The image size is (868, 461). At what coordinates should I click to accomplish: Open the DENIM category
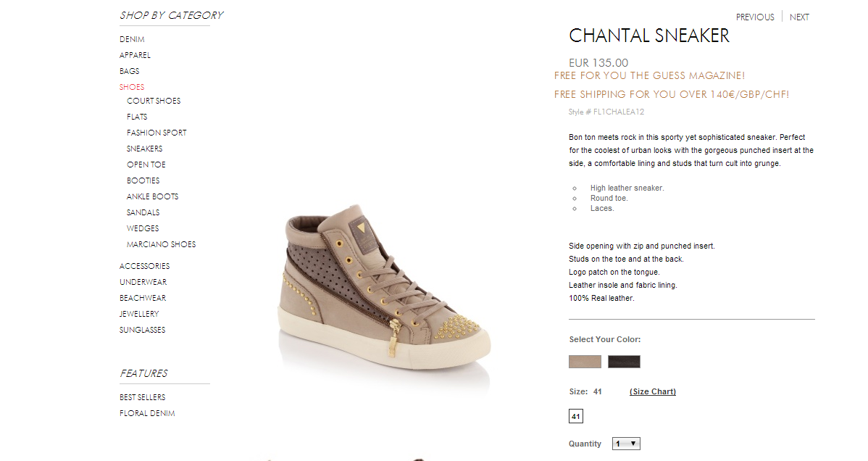(x=132, y=39)
